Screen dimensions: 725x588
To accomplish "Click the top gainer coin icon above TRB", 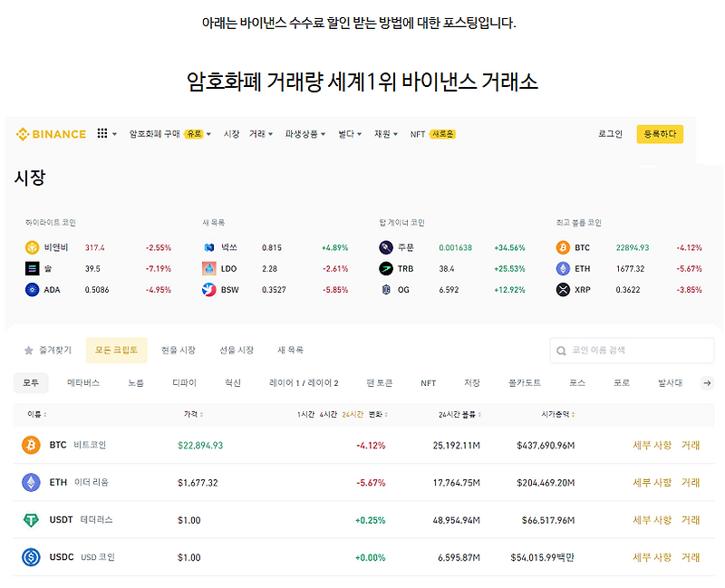I will click(386, 247).
